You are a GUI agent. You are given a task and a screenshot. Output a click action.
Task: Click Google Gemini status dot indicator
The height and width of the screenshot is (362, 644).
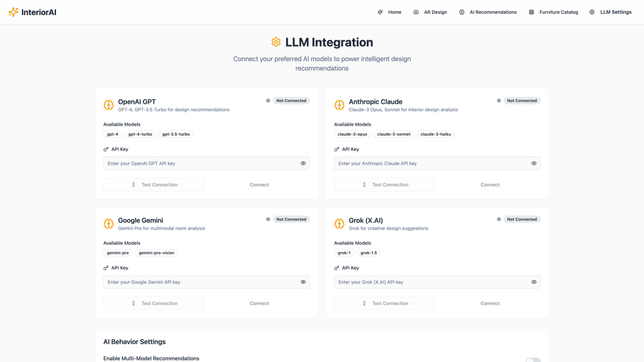point(268,219)
